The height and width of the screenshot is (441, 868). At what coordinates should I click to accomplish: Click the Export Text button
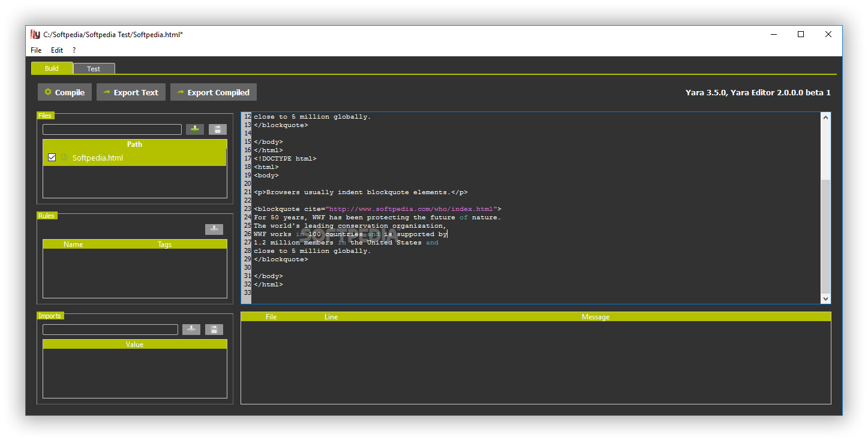point(131,92)
